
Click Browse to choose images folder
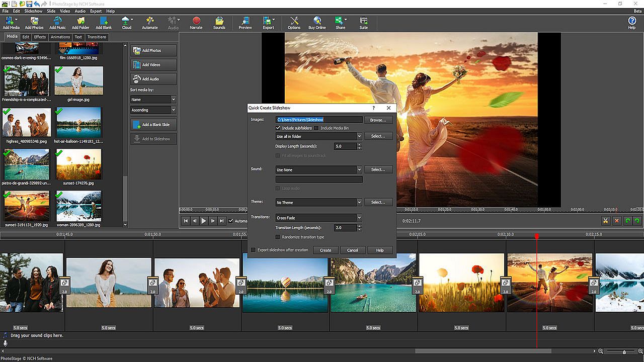coord(378,120)
